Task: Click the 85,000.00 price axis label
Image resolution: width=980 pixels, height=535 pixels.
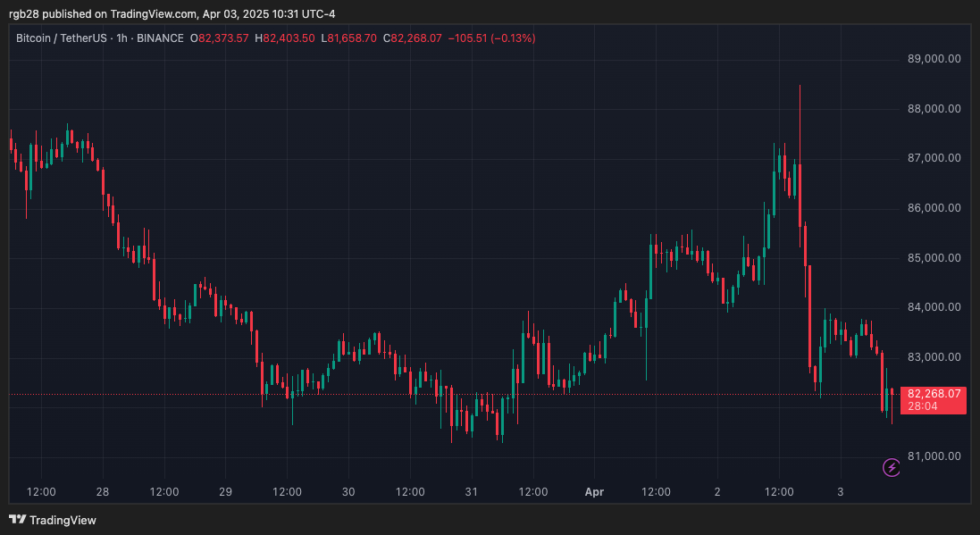Action: point(934,258)
